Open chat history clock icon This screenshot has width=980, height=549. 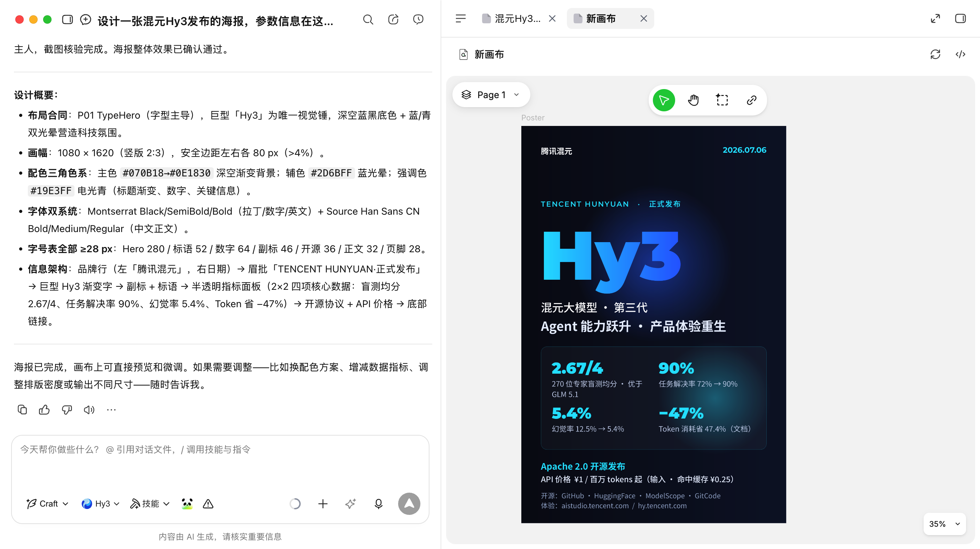(x=418, y=19)
